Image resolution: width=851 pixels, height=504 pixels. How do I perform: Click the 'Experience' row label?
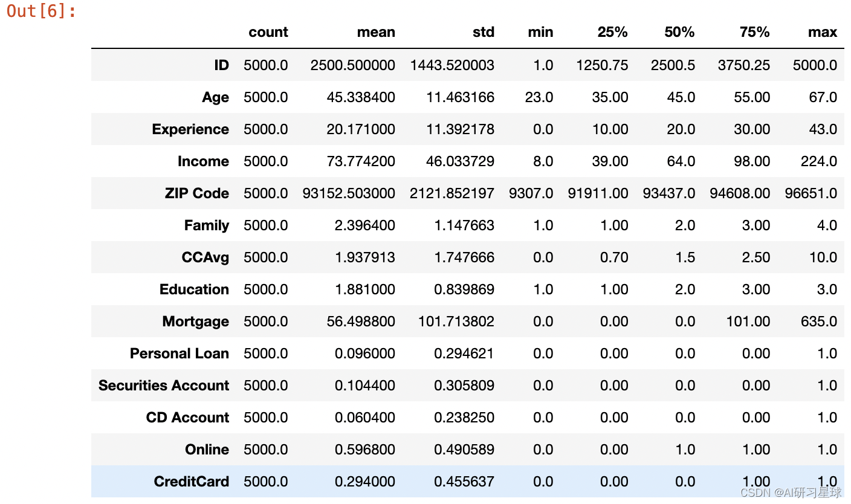(x=190, y=129)
